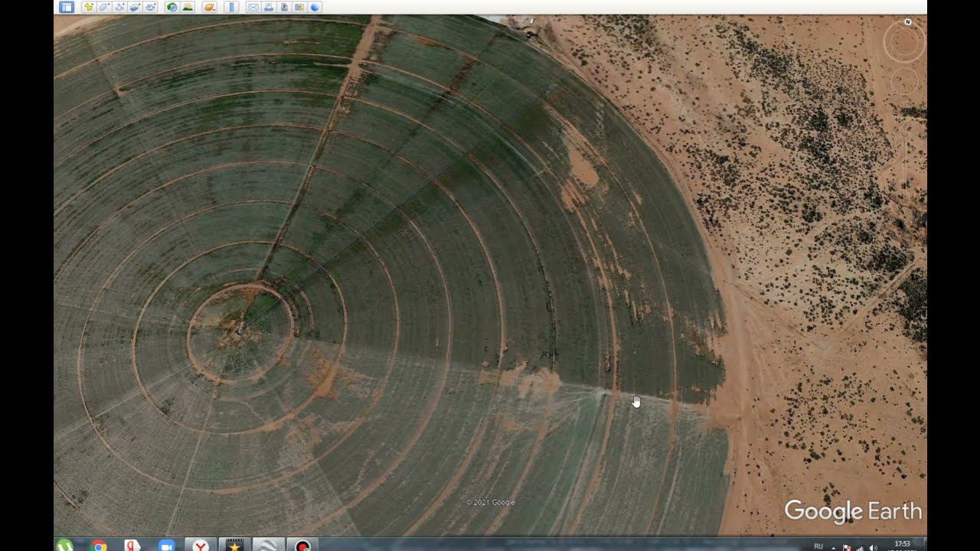Switch to Google Earth taskbar button

267,546
